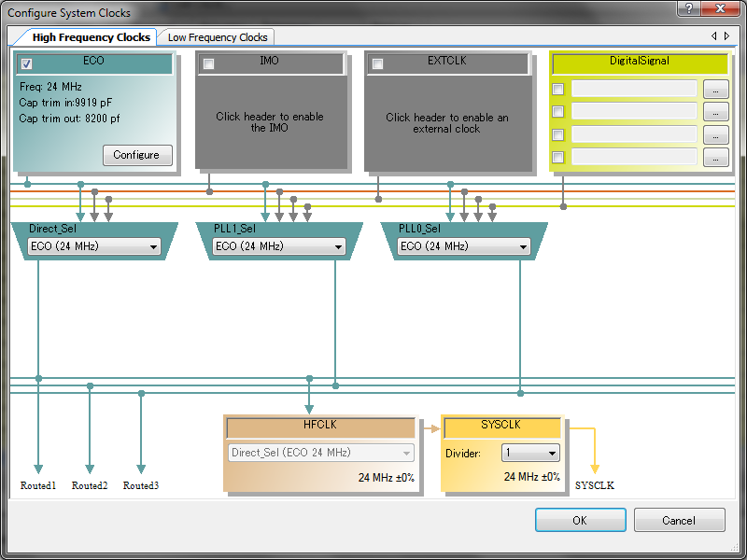Click the ECO Configure button
Screen dimensions: 747x560
pyautogui.click(x=137, y=155)
